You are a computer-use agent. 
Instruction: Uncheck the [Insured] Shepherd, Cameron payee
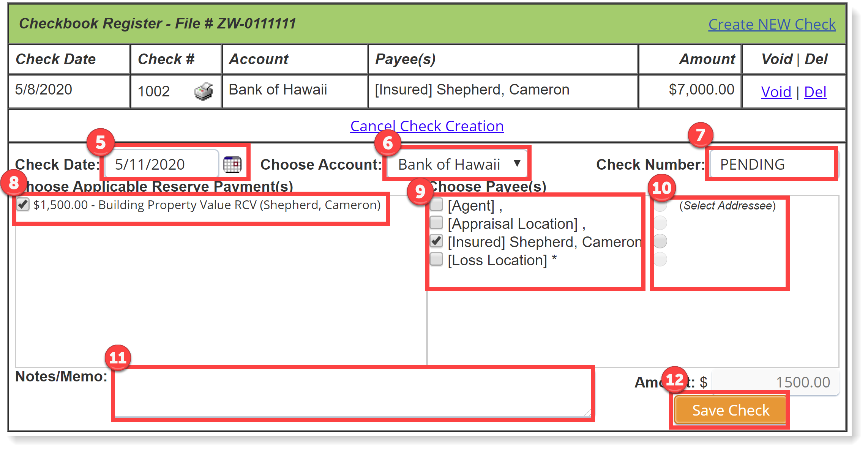pos(436,241)
